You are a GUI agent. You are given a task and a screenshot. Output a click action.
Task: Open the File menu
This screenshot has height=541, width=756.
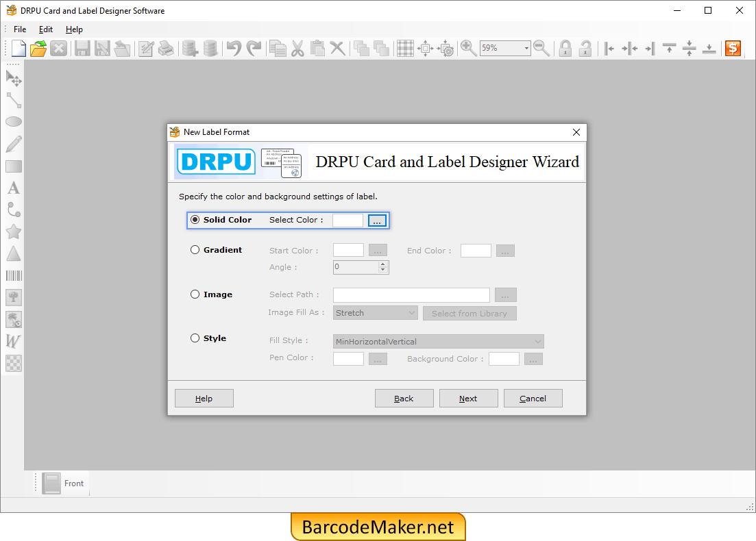coord(20,29)
